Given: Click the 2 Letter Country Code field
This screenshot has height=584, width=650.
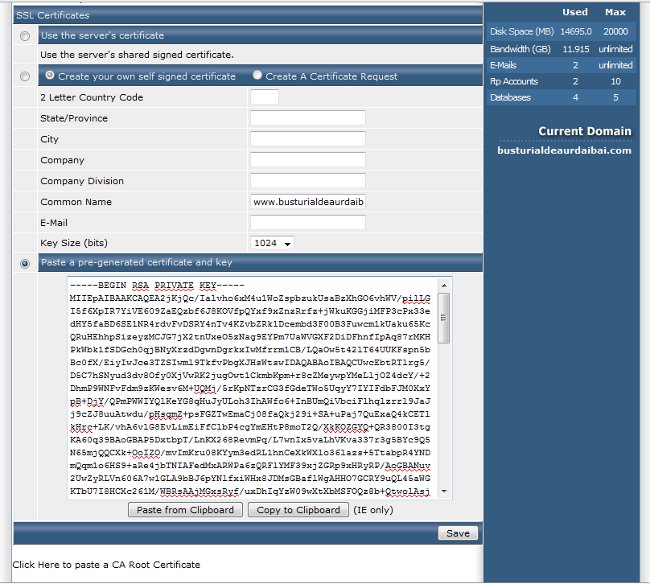Looking at the screenshot, I should coord(264,97).
